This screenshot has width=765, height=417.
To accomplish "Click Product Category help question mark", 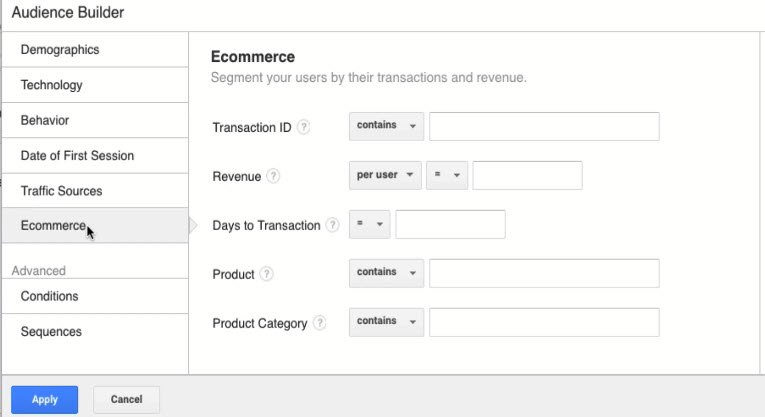I will click(320, 323).
